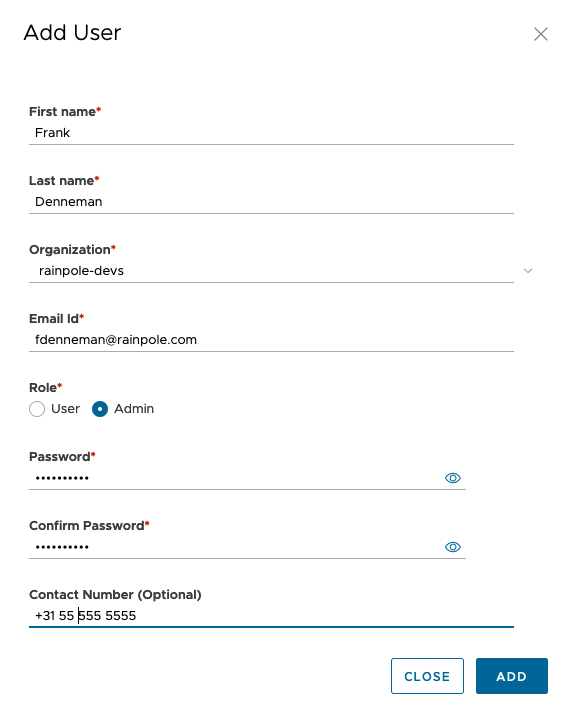
Task: Focus the First name field containing Frank
Action: 271,133
